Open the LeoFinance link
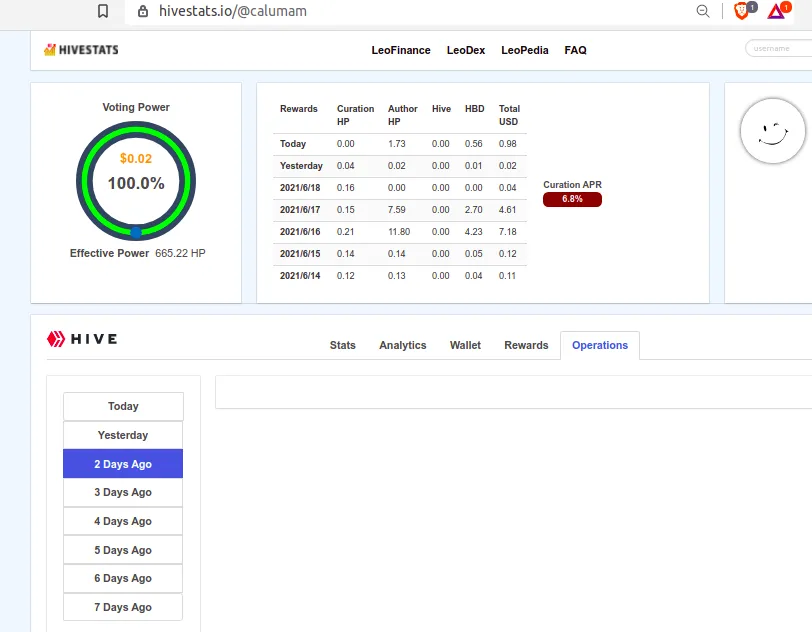The image size is (812, 632). [401, 50]
